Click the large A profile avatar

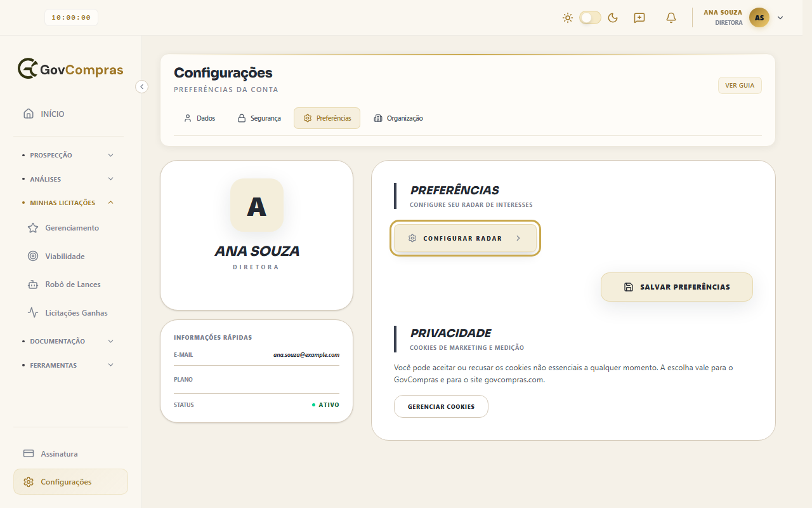coord(257,205)
